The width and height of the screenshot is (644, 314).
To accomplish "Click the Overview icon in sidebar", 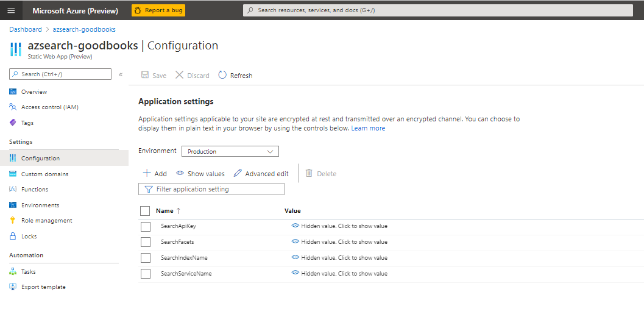I will point(13,91).
